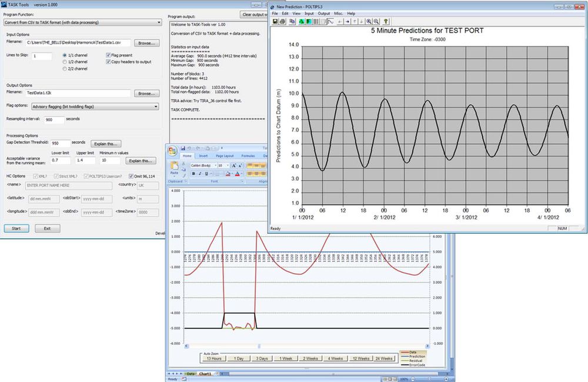Click the Excel zoom slider plus button
This screenshot has height=382, width=588.
coord(446,379)
